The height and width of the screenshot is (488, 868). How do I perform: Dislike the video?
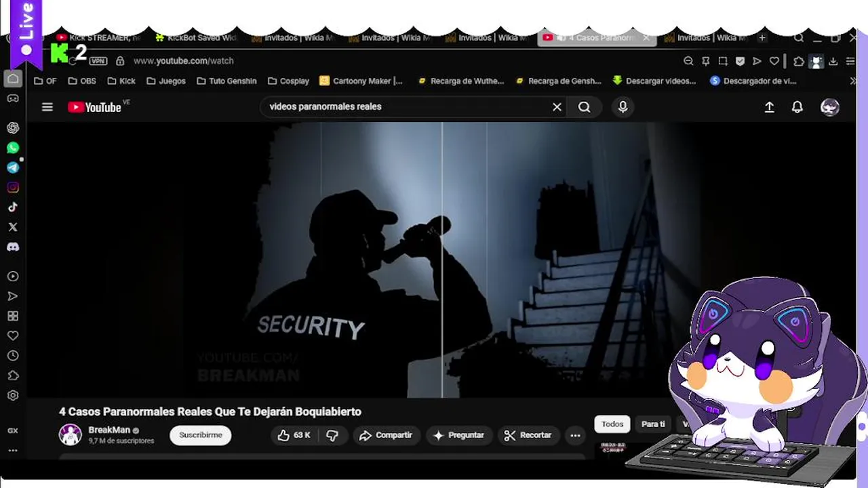(x=332, y=435)
